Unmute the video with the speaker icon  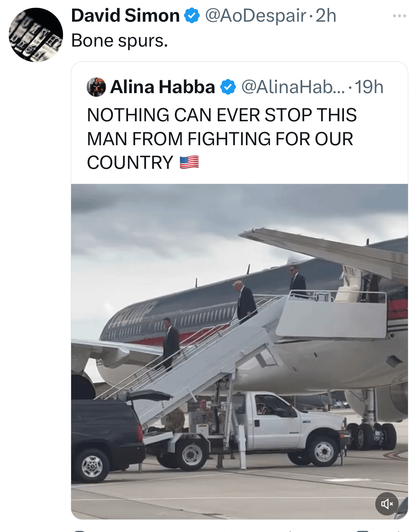click(387, 504)
